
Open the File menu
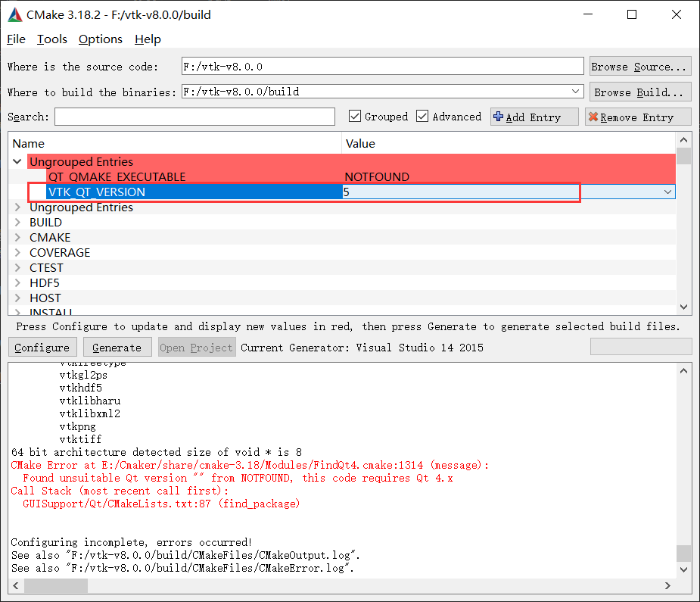click(16, 39)
